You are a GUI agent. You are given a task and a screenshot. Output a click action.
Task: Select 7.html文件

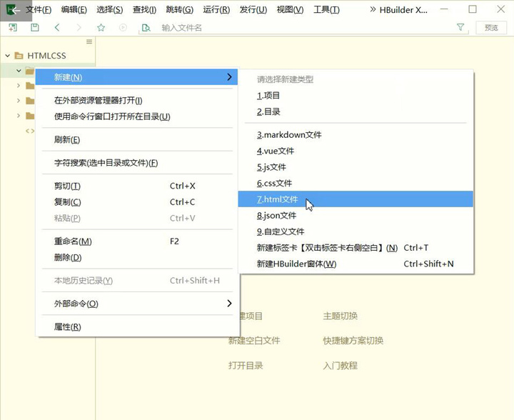pos(356,199)
